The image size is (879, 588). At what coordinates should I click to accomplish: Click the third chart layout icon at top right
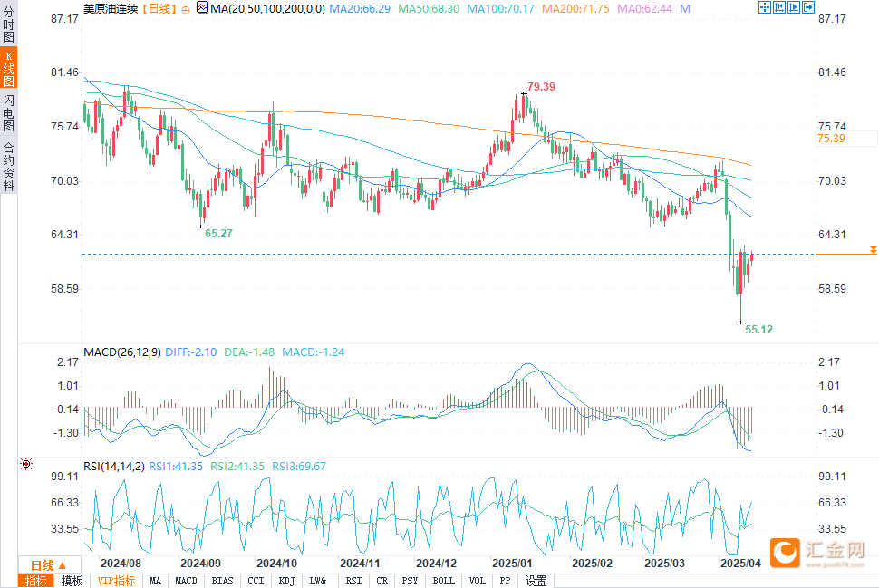(x=793, y=7)
